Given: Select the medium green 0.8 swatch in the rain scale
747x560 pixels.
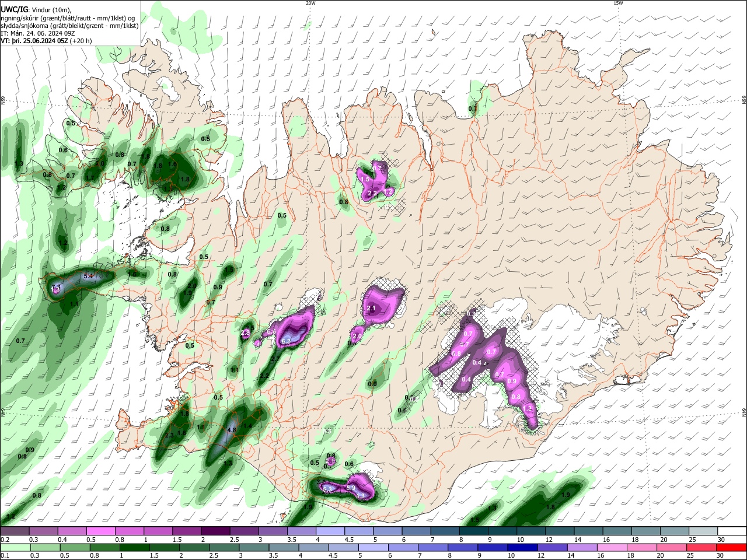Looking at the screenshot, I should (x=105, y=547).
